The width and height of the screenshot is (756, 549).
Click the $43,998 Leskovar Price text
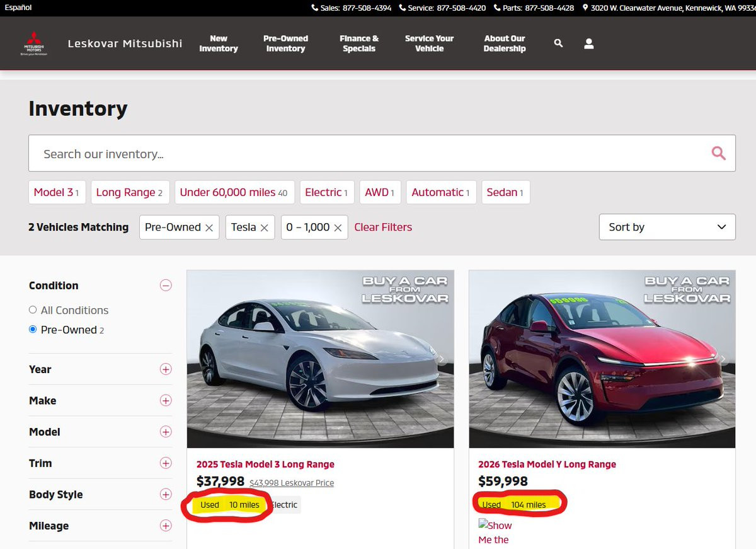[292, 483]
